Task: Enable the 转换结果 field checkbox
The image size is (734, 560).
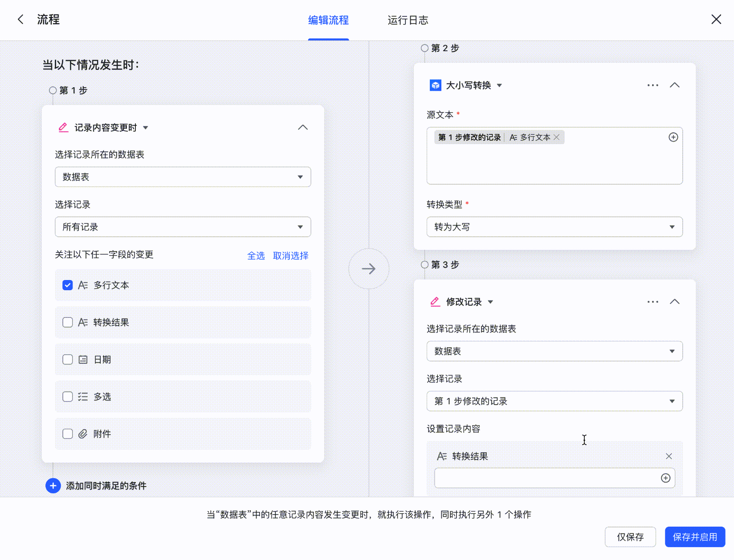Action: [x=67, y=322]
